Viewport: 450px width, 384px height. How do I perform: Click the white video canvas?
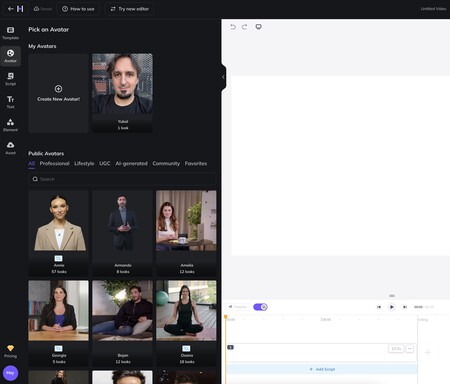(340, 166)
